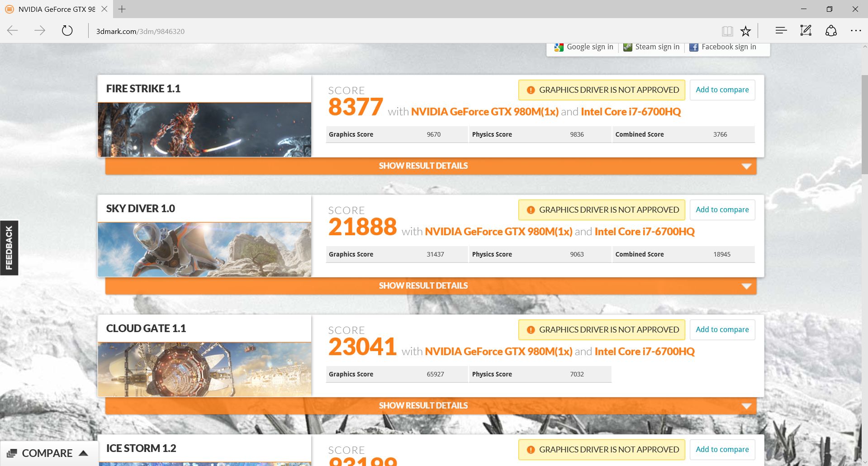
Task: Open the Share panel icon
Action: [x=831, y=30]
